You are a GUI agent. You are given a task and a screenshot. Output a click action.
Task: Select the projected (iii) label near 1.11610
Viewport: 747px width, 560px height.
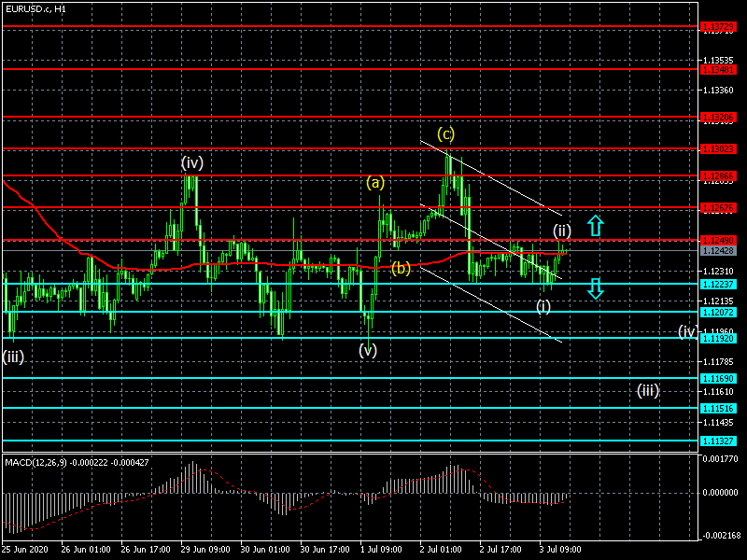pyautogui.click(x=648, y=391)
